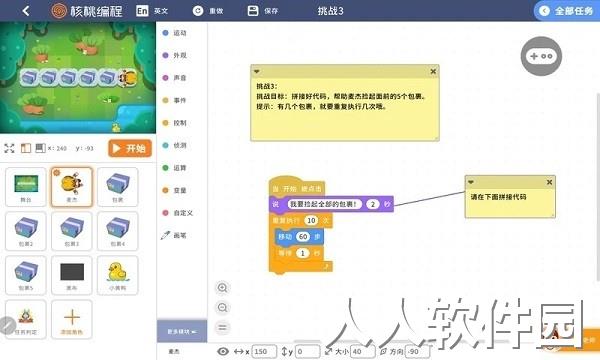600x360 pixels.
Task: Click the y position field 0
Action: pyautogui.click(x=308, y=352)
